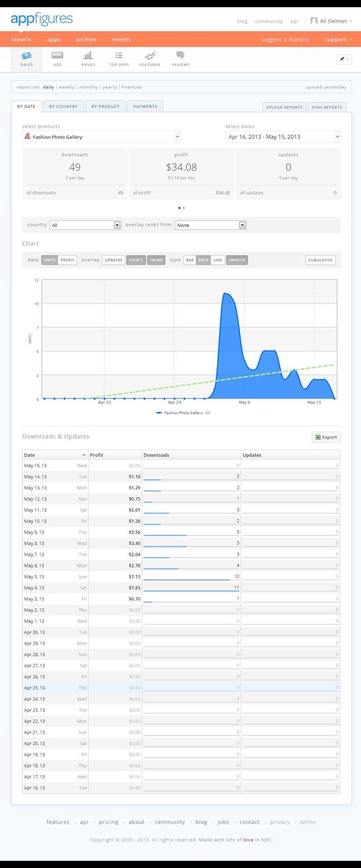Click the user avatar for Ali Sleiman

(313, 20)
